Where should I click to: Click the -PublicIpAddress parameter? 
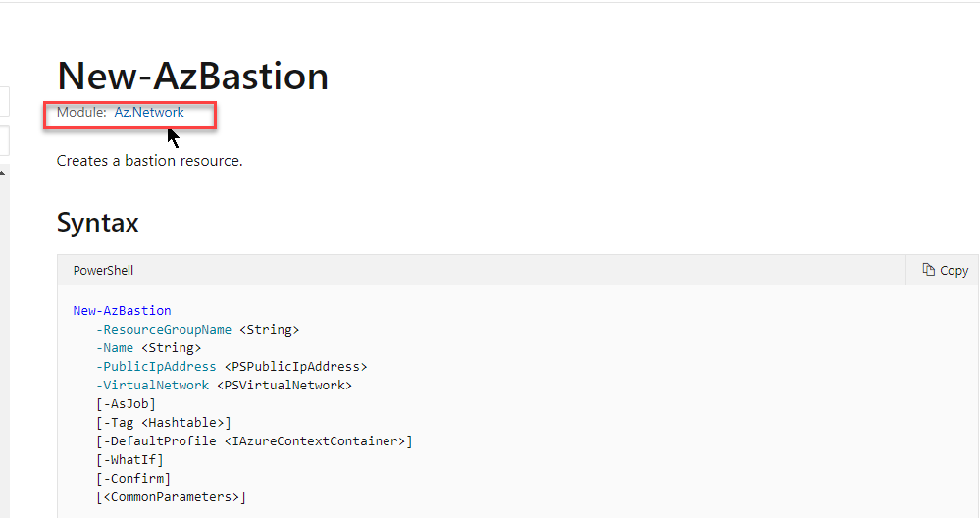point(156,367)
